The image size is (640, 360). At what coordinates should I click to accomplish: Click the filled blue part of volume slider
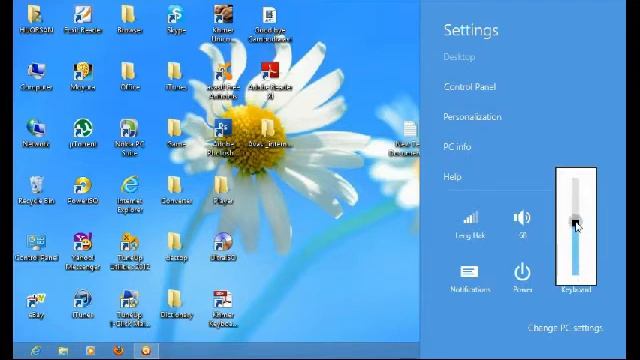coord(576,251)
